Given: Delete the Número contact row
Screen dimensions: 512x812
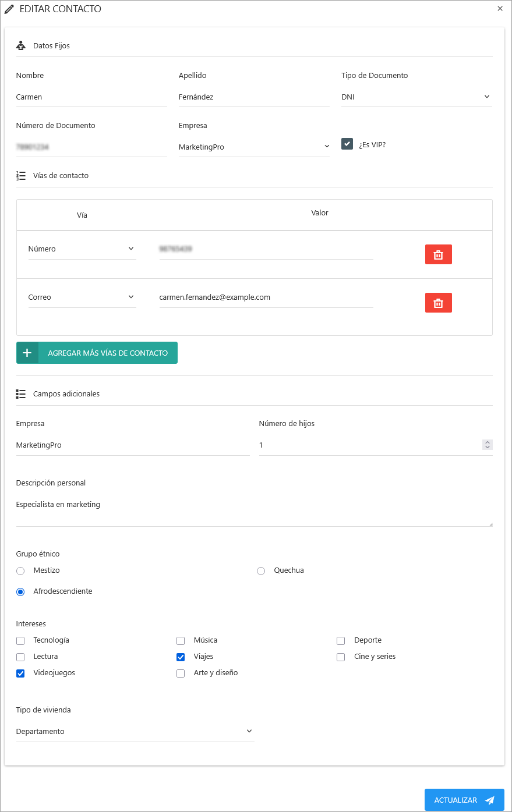Looking at the screenshot, I should 438,254.
